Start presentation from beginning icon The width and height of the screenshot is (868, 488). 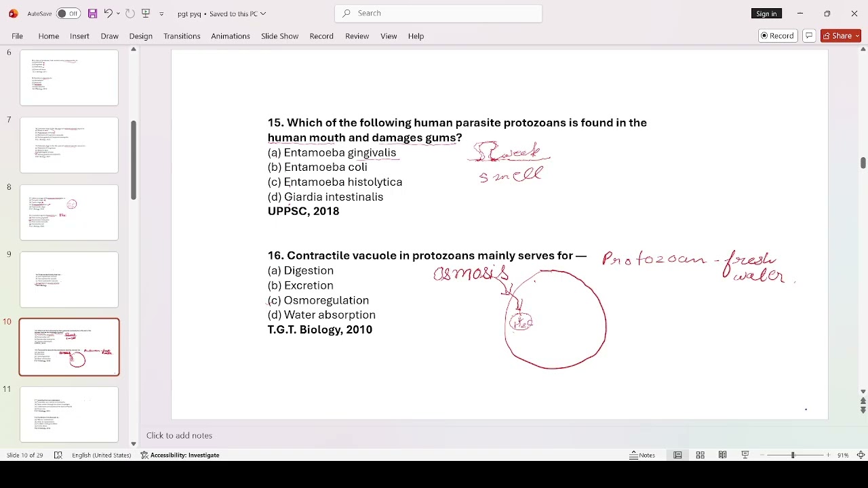pos(146,14)
